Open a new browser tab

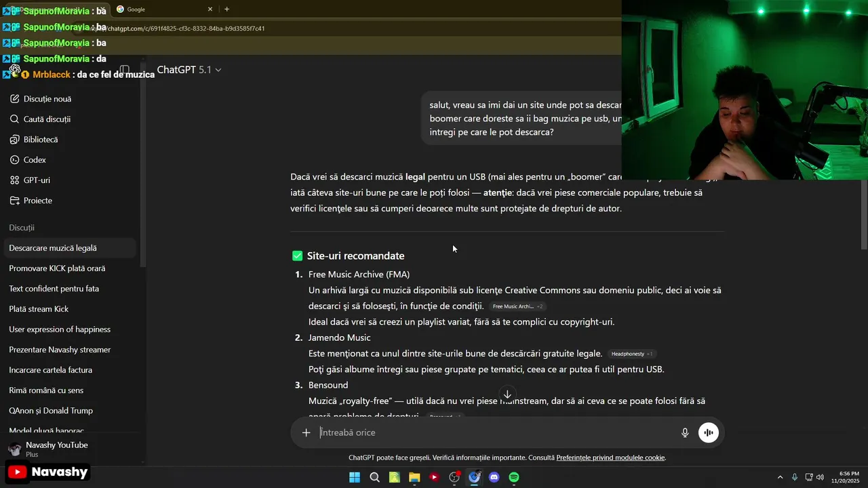click(226, 9)
